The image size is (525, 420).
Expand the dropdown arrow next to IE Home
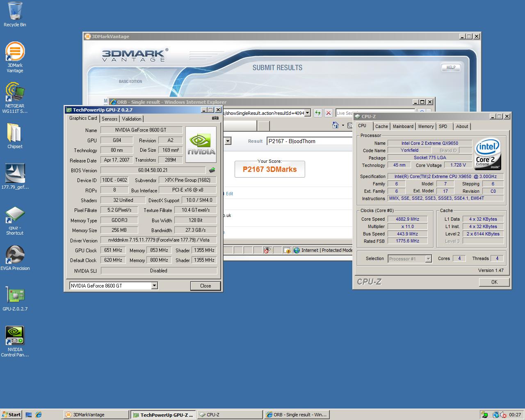click(x=342, y=125)
